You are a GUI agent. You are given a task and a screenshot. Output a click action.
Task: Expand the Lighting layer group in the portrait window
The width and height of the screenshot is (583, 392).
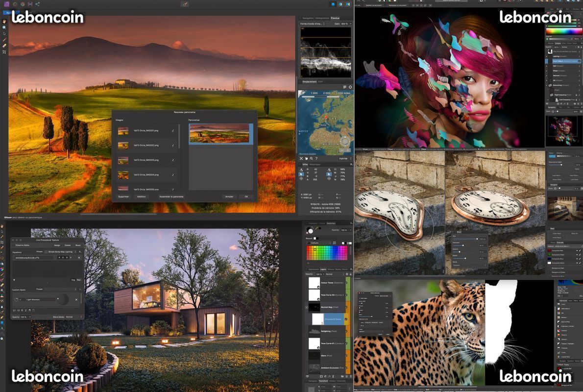tap(547, 56)
